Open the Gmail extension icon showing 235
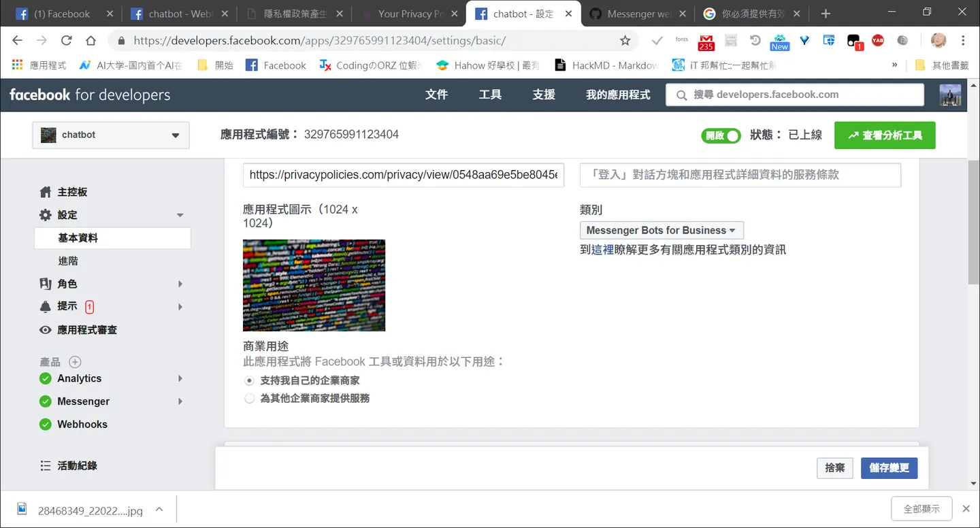Viewport: 980px width, 528px height. pos(706,42)
